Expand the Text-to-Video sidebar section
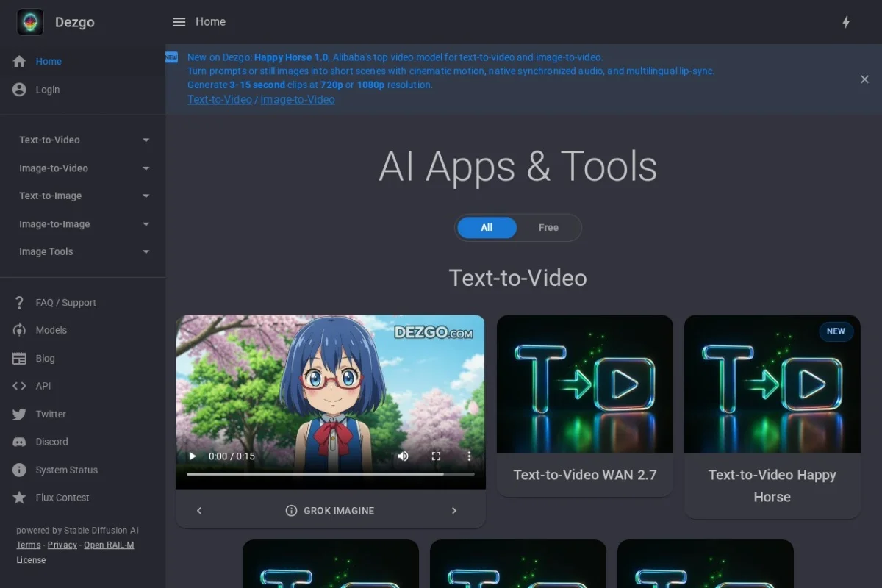882x588 pixels. pos(83,140)
